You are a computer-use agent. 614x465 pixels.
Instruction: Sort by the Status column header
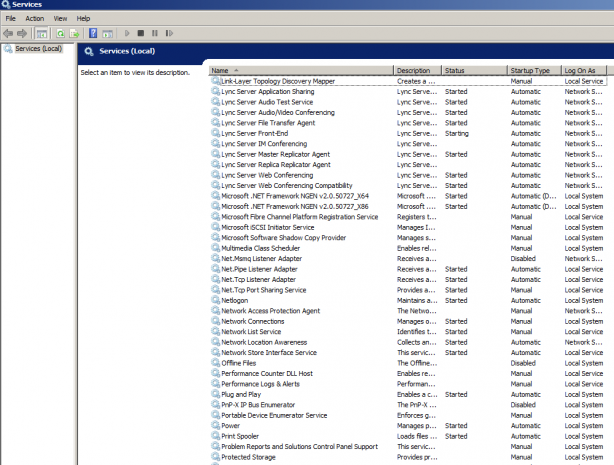tap(474, 71)
